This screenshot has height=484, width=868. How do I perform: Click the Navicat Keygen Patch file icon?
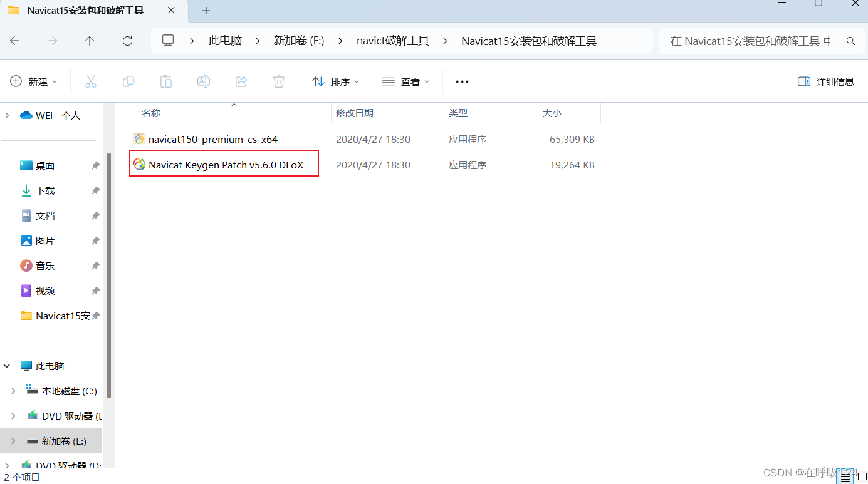(139, 165)
